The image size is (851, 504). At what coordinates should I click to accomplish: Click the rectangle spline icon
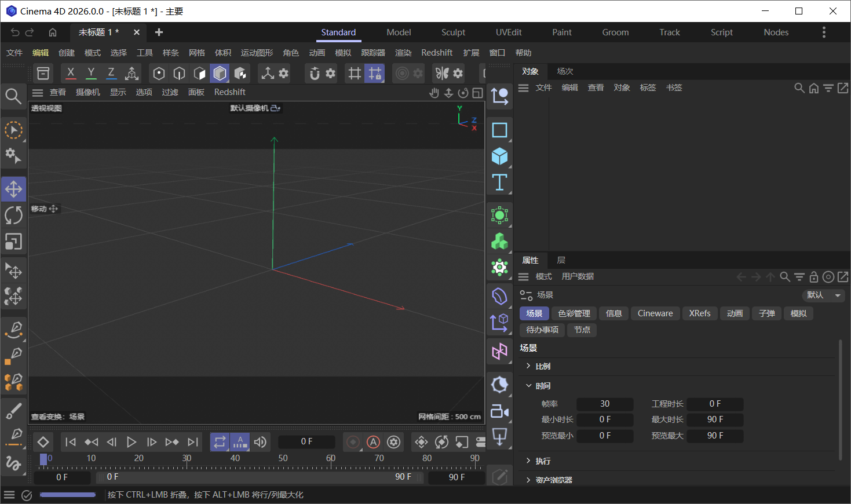tap(499, 130)
